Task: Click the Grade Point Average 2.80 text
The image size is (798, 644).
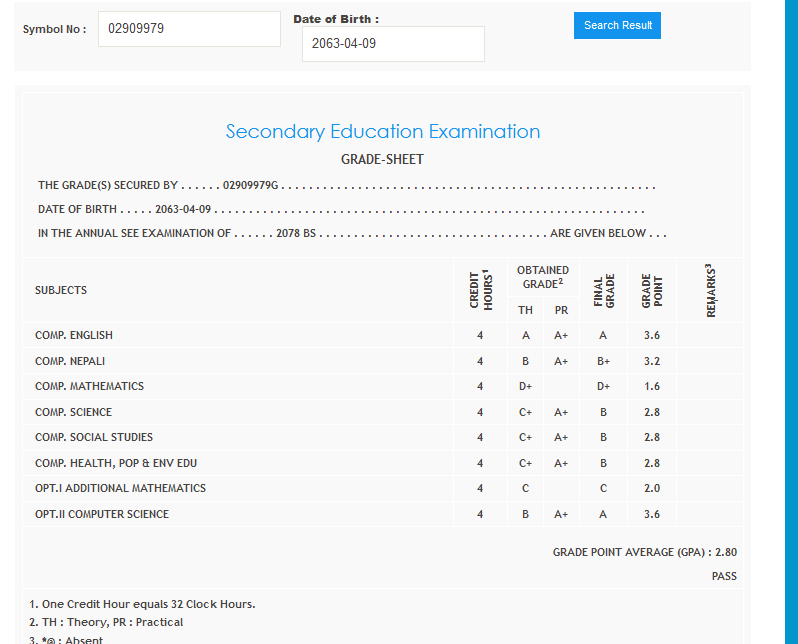Action: [644, 552]
